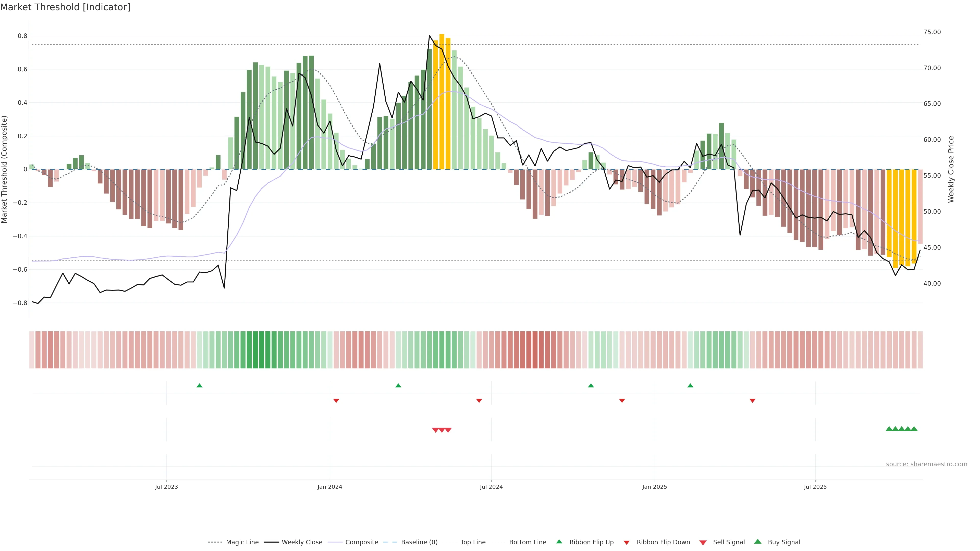Image resolution: width=980 pixels, height=551 pixels.
Task: Click the Buy Signal legend marker
Action: point(757,542)
